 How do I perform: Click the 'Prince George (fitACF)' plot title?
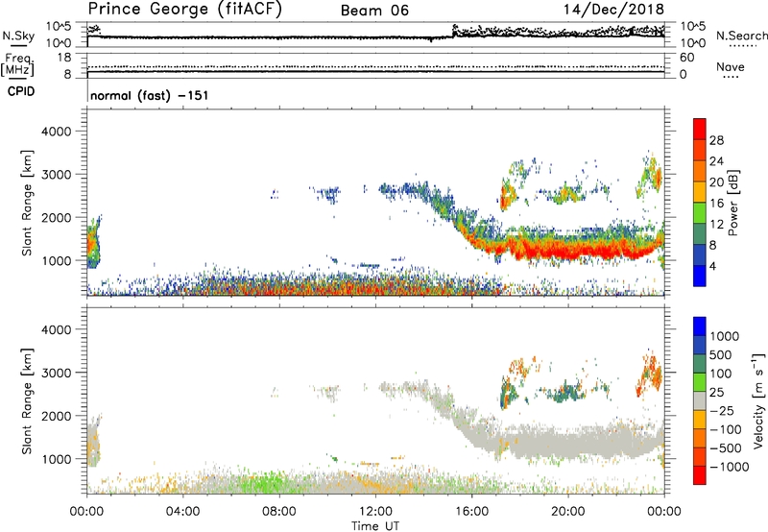click(x=184, y=9)
